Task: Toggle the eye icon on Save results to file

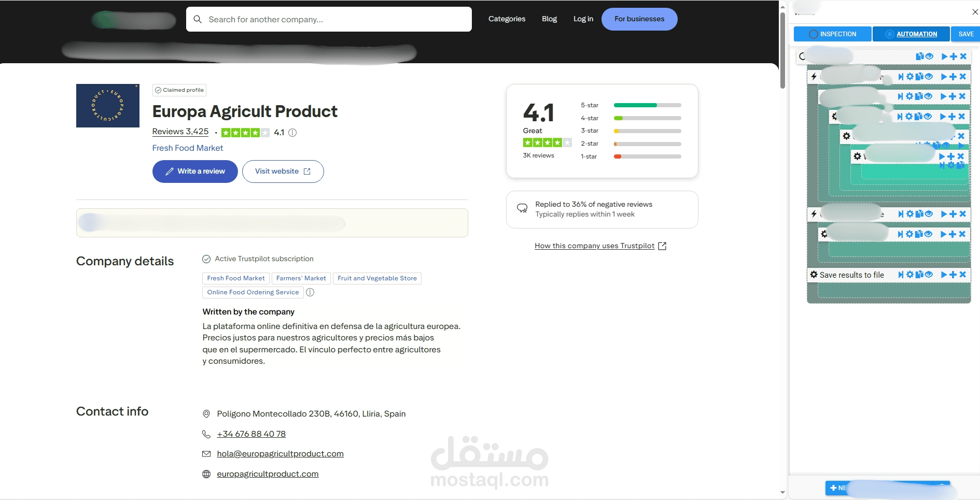Action: pos(929,275)
